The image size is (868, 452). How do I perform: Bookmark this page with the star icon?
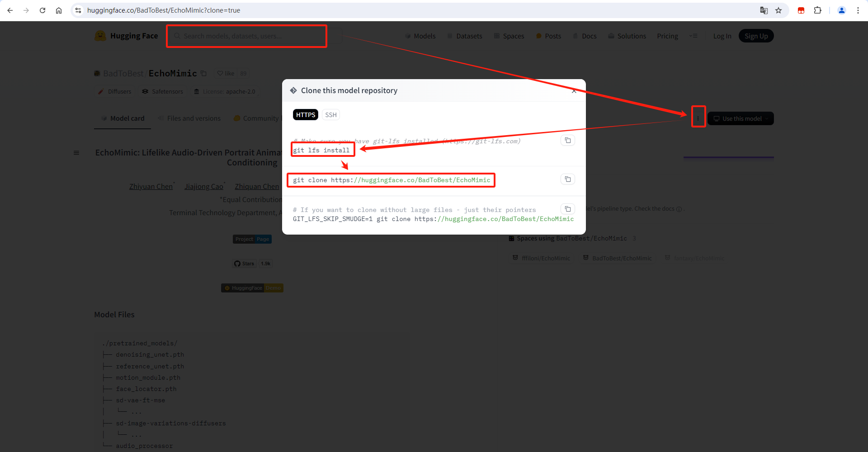point(778,10)
